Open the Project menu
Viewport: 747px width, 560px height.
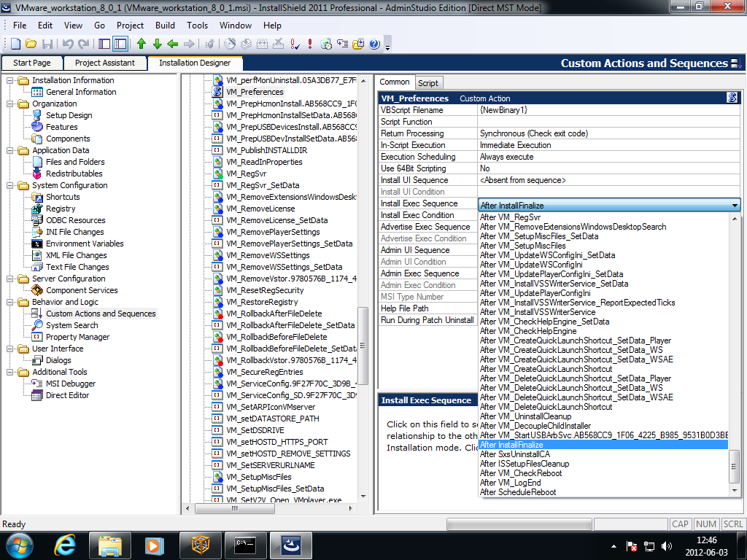point(130,24)
